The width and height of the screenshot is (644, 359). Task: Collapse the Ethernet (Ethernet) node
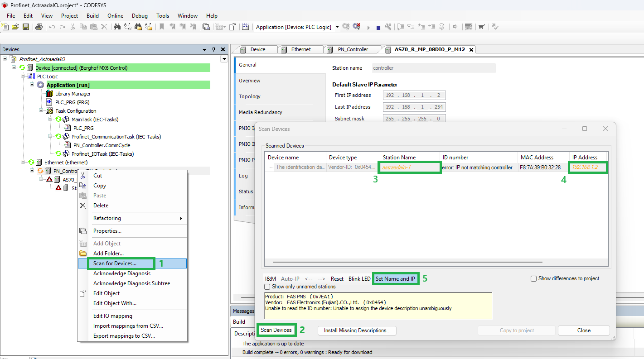[23, 163]
